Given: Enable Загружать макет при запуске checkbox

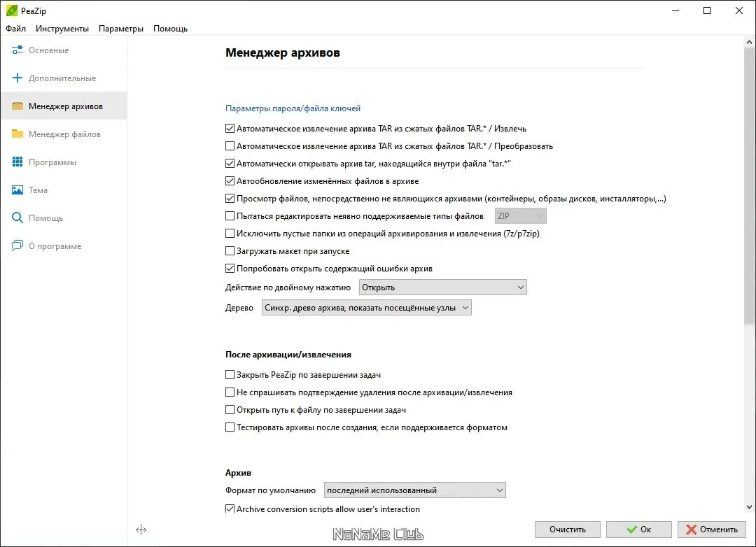Looking at the screenshot, I should pyautogui.click(x=230, y=251).
